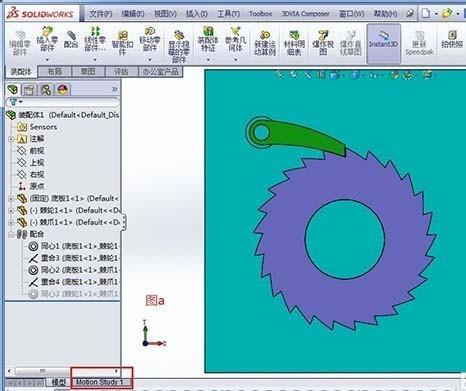
Task: Expand the (固定) 底板1<1> component node
Action: click(x=11, y=199)
